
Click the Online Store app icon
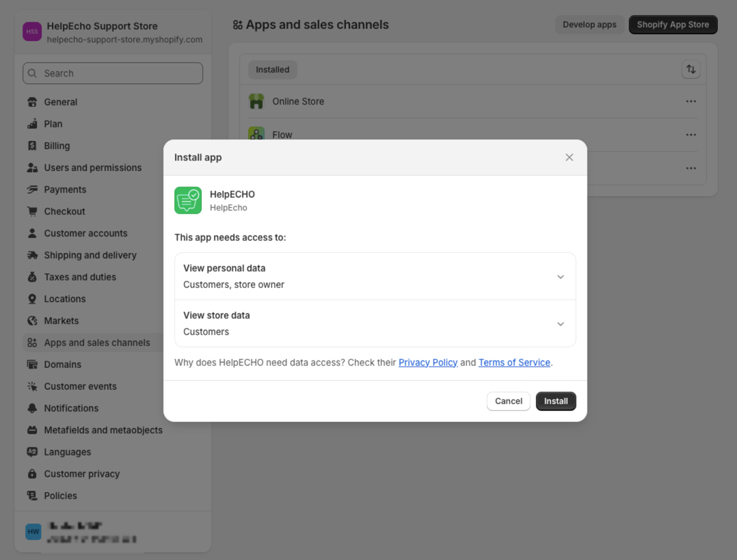(256, 101)
